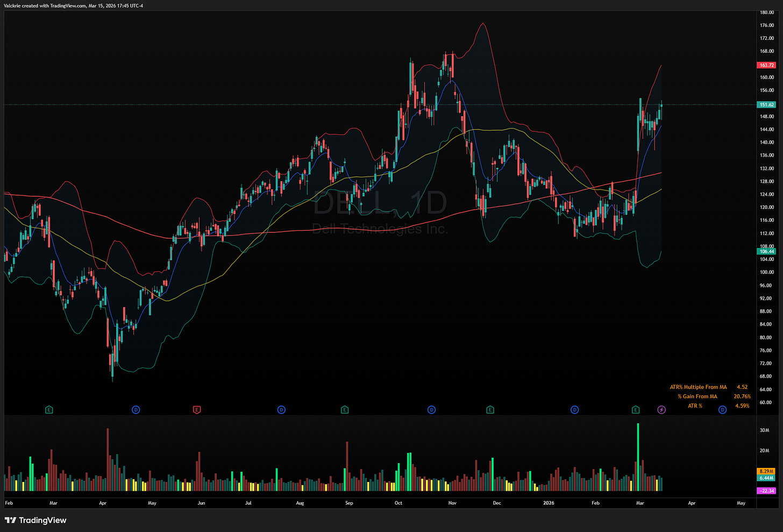Viewport: 783px width, 532px height.
Task: Click the dividend marker in January 2026
Action: coord(574,410)
